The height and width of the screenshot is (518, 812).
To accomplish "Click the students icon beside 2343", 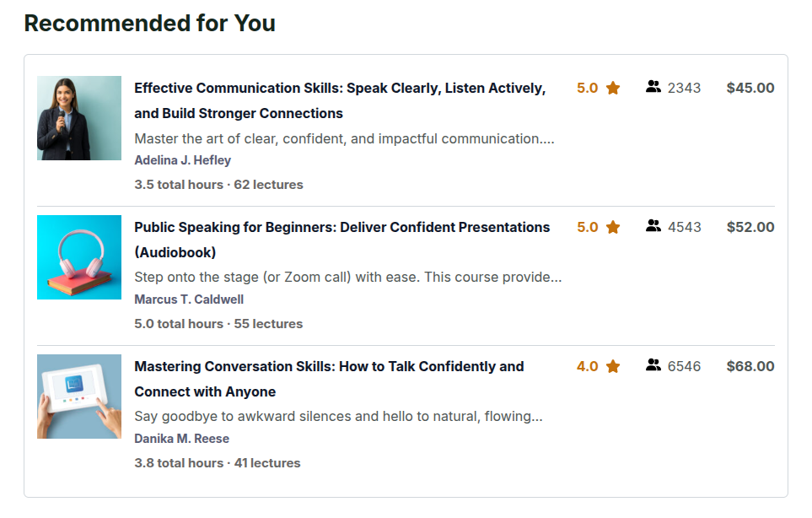I will tap(653, 87).
